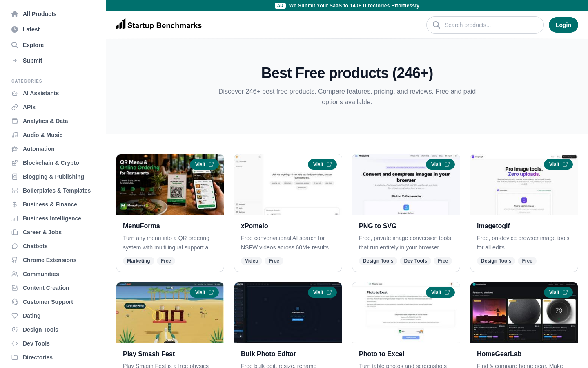Open the All Products page
Screen dimensions: 588x368
click(x=53, y=14)
